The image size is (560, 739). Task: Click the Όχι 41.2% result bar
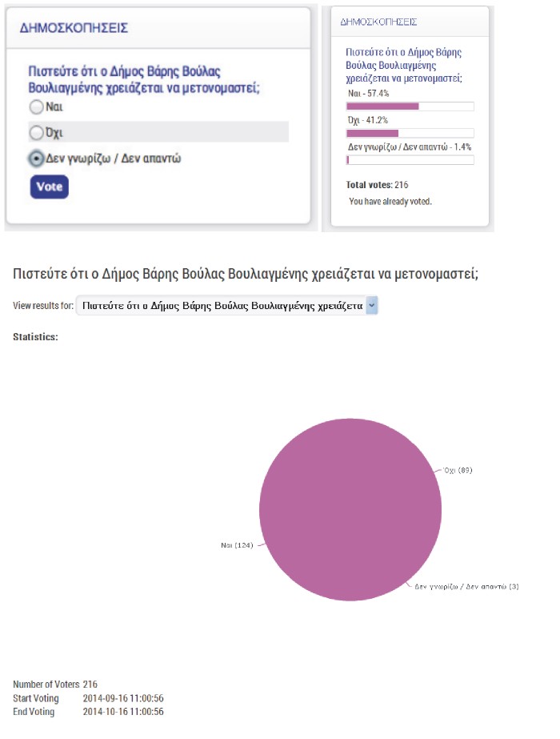410,134
